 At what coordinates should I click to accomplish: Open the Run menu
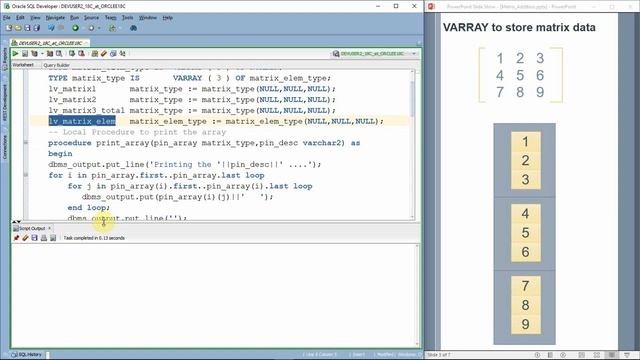click(x=74, y=18)
